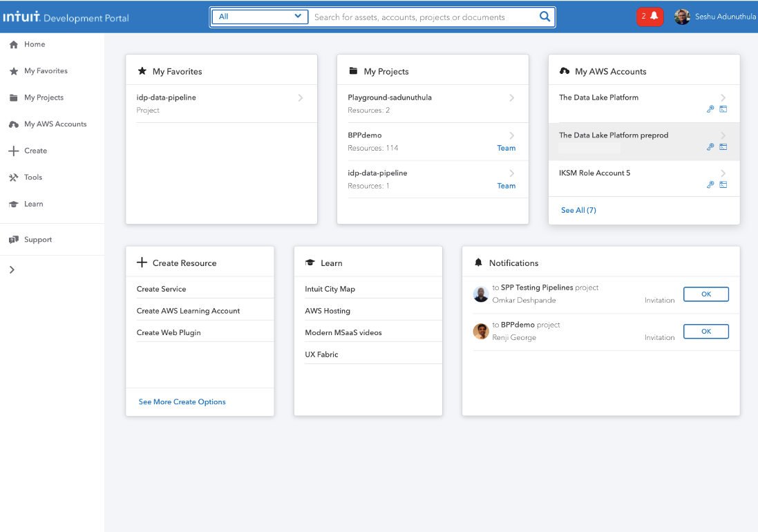This screenshot has height=532, width=758.
Task: Open the console icon for The Data Lake Platform
Action: tap(723, 109)
